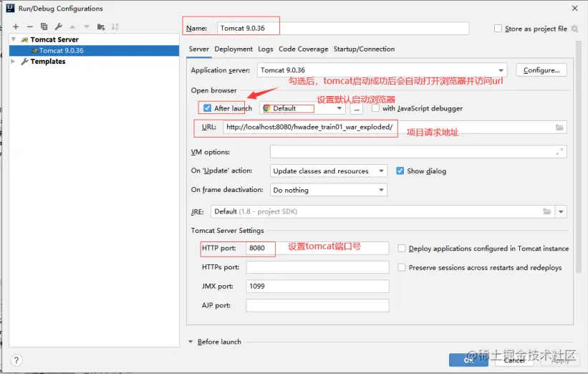This screenshot has height=374, width=588.
Task: Toggle Store as project file checkbox
Action: pos(498,29)
